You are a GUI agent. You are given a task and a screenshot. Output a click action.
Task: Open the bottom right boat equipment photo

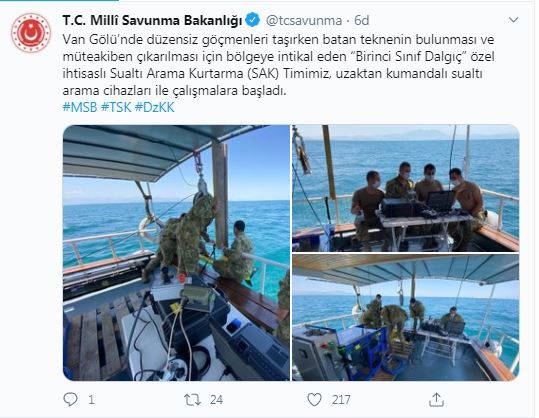pyautogui.click(x=406, y=318)
